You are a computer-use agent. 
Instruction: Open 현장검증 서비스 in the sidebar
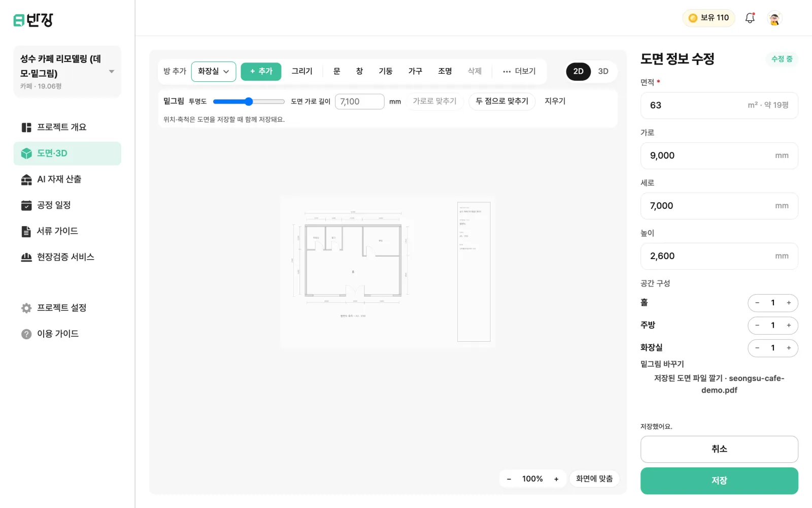[x=67, y=257]
